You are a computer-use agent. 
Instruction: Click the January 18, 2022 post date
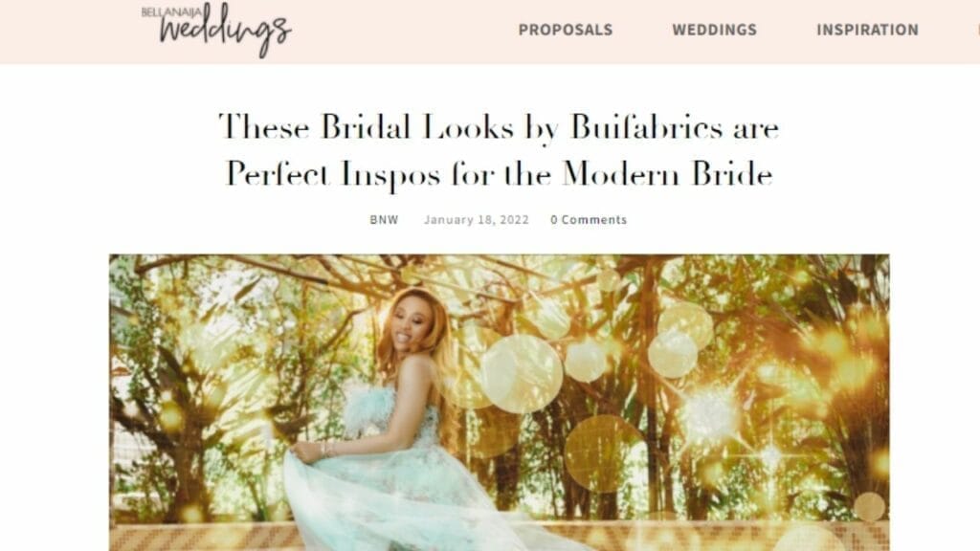tap(477, 220)
